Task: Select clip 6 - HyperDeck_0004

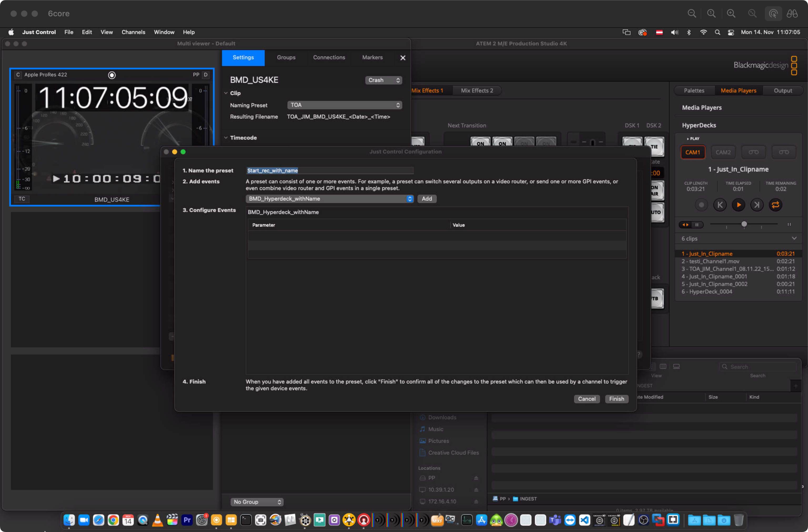Action: click(x=738, y=292)
